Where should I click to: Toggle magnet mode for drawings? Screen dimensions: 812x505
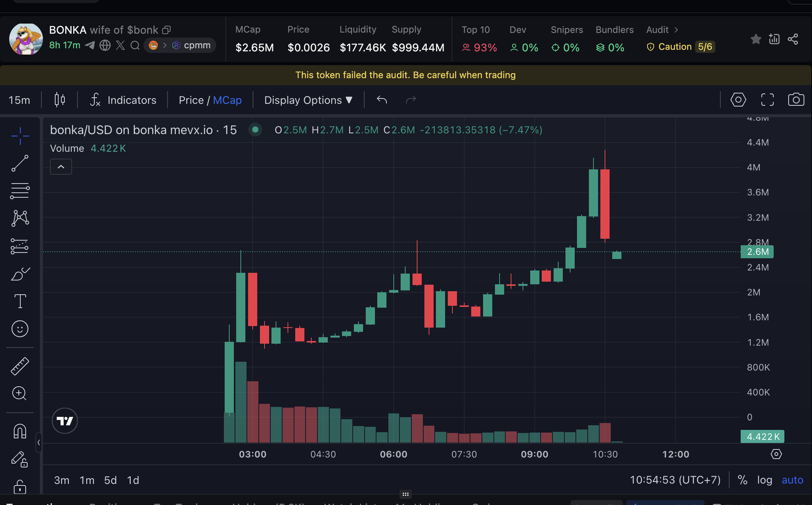[x=20, y=431]
